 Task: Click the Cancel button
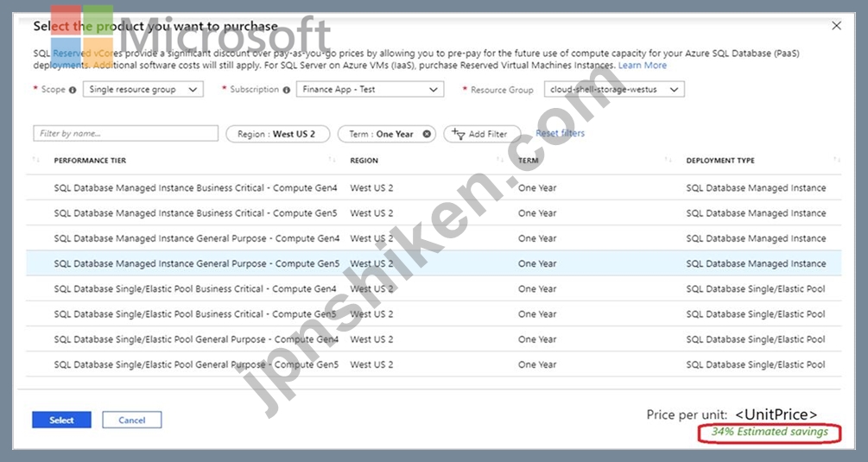click(132, 420)
